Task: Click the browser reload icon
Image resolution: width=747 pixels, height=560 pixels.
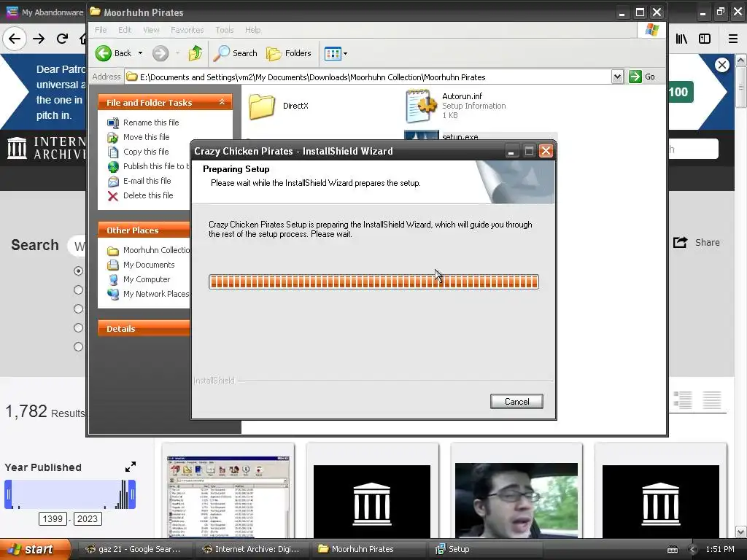Action: [62, 39]
